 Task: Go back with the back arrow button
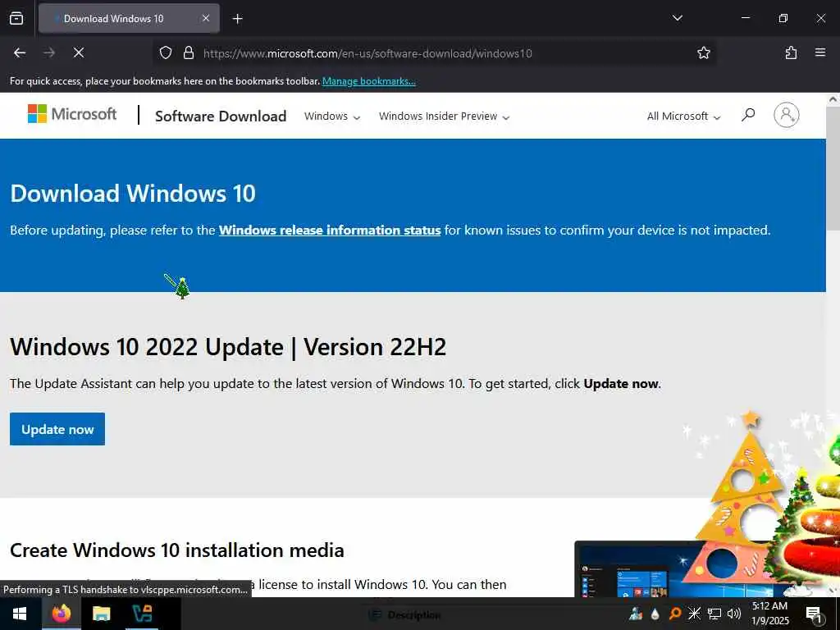pos(20,52)
